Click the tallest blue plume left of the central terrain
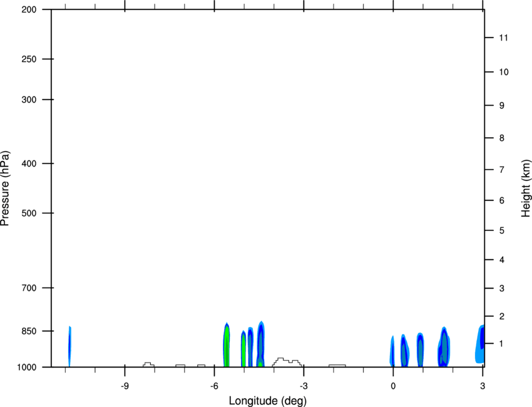 point(260,344)
